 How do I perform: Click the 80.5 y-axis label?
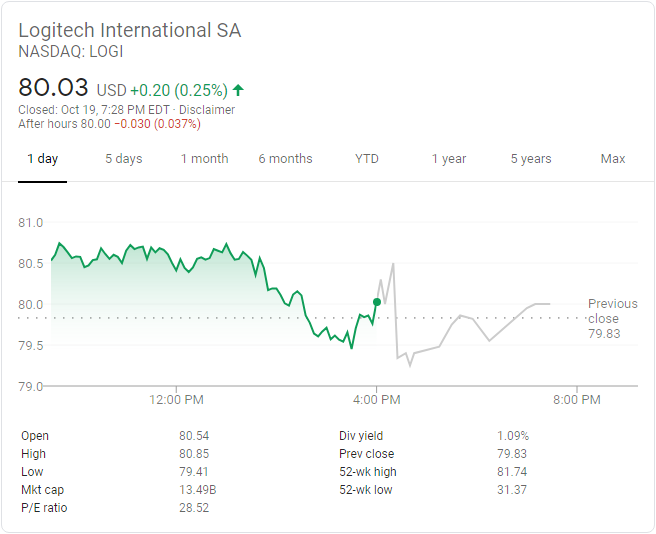point(31,264)
